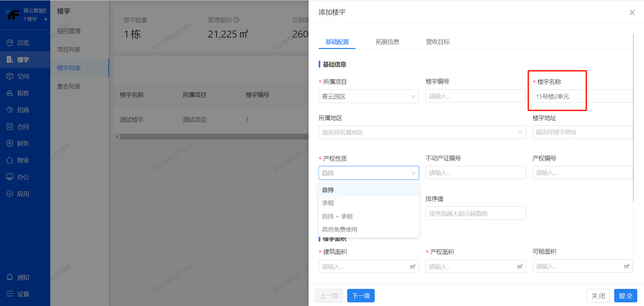Collapse the 产权性质 dropdown showing 自持
Image resolution: width=644 pixels, height=306 pixels.
point(368,173)
